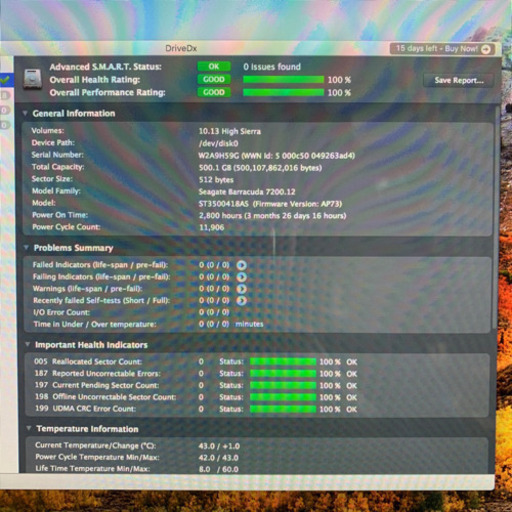
Task: Click the green checkmark sidebar icon
Action: tap(5, 80)
